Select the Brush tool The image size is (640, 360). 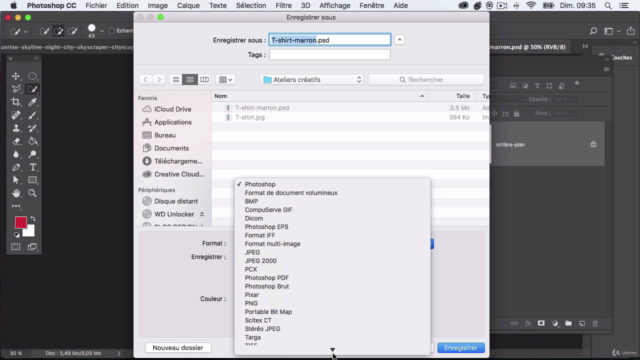[x=32, y=115]
